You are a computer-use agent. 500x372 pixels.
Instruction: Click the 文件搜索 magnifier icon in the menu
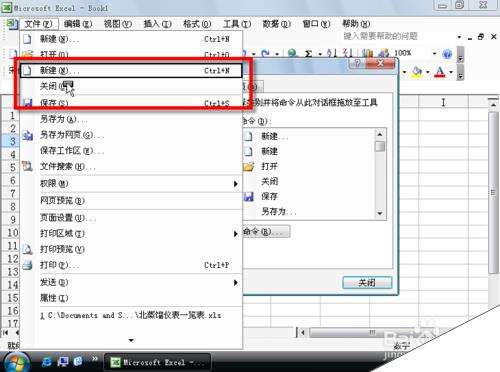pos(27,166)
